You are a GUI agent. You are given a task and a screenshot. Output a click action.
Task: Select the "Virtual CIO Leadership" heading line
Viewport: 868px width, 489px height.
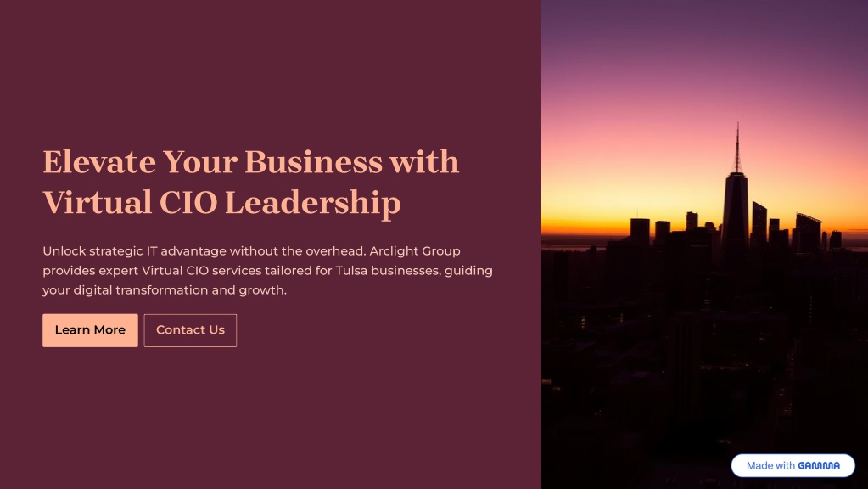(221, 202)
